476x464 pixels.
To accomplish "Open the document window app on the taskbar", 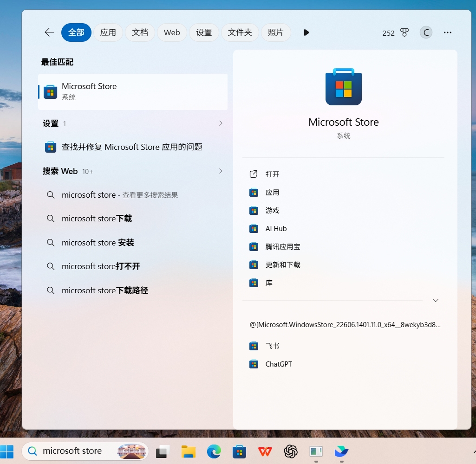I will coord(316,451).
